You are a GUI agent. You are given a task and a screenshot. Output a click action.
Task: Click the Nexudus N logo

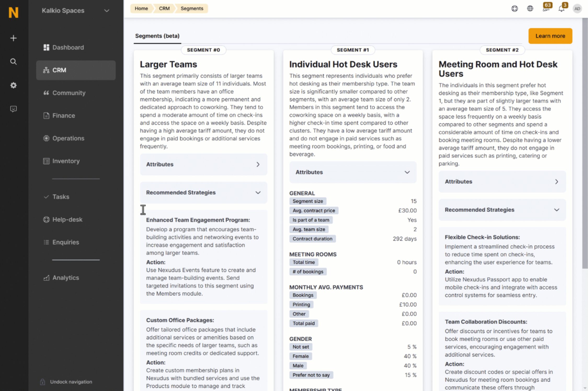click(13, 12)
